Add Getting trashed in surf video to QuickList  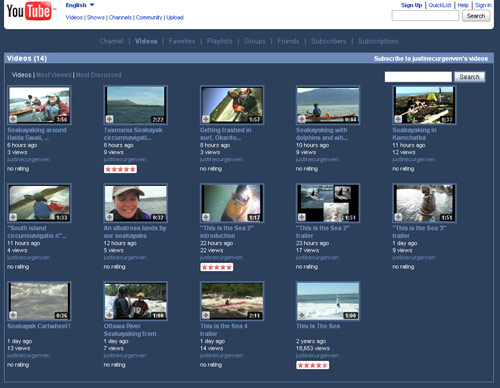pyautogui.click(x=206, y=119)
